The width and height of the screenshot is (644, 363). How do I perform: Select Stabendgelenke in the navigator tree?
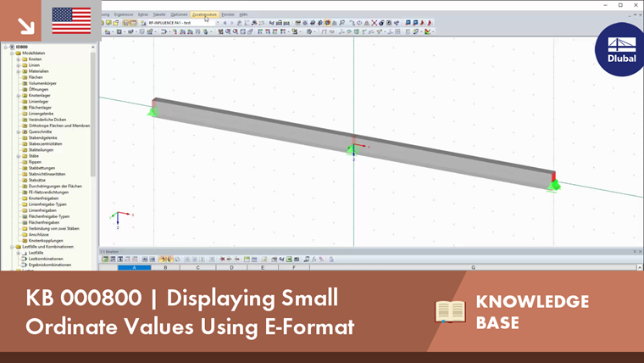42,137
